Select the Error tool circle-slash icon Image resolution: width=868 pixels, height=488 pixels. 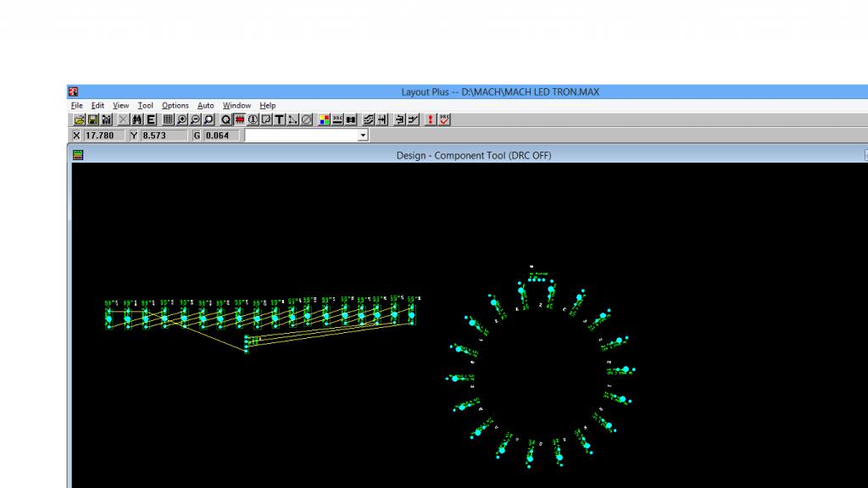[x=306, y=119]
